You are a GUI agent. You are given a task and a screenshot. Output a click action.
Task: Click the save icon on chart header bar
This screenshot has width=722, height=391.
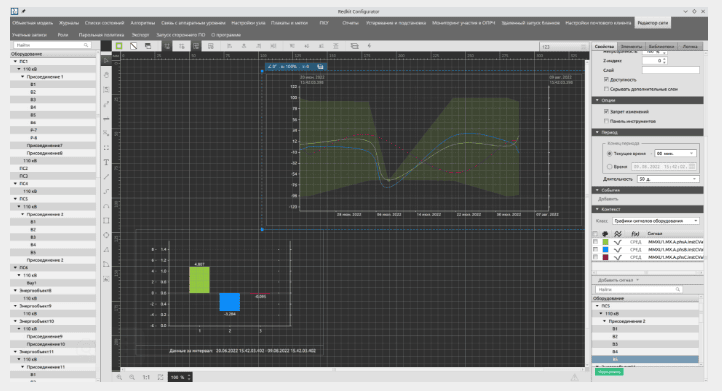click(x=320, y=66)
